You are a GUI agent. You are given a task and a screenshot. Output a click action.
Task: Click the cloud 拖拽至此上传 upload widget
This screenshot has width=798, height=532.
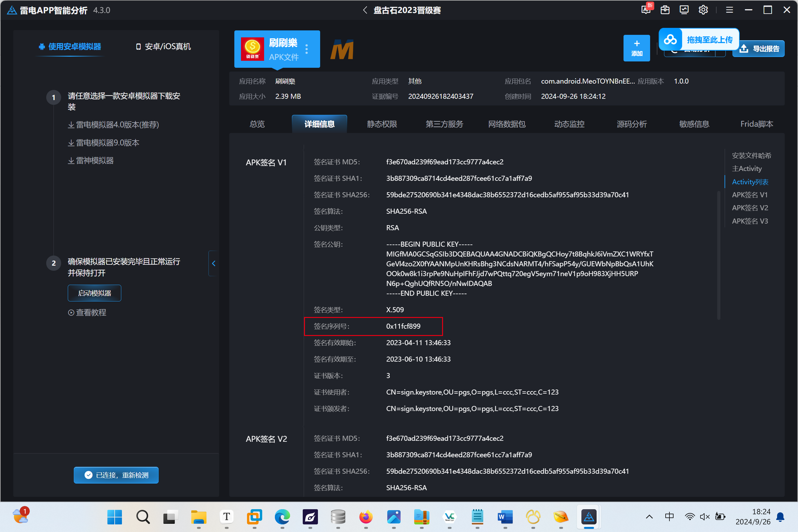699,39
